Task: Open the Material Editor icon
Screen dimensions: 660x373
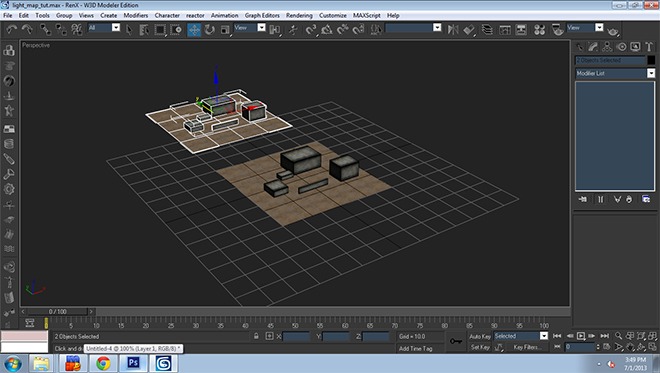Action: pos(539,29)
